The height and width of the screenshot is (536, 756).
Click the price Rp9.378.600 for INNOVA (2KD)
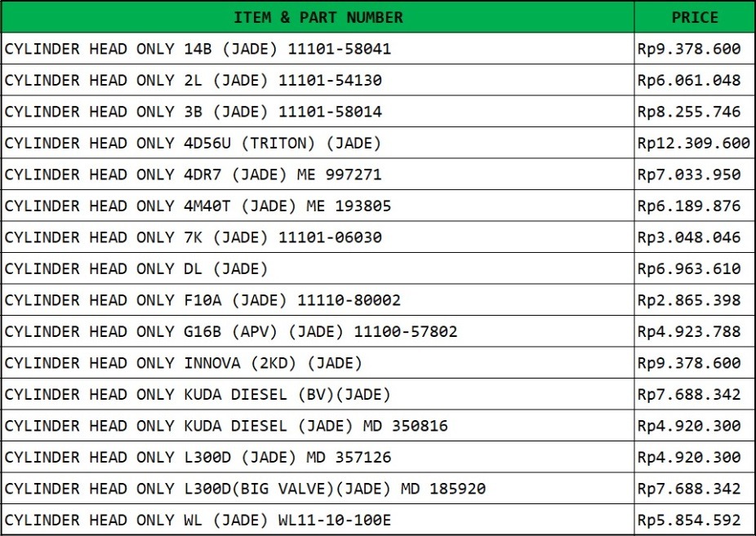point(694,362)
